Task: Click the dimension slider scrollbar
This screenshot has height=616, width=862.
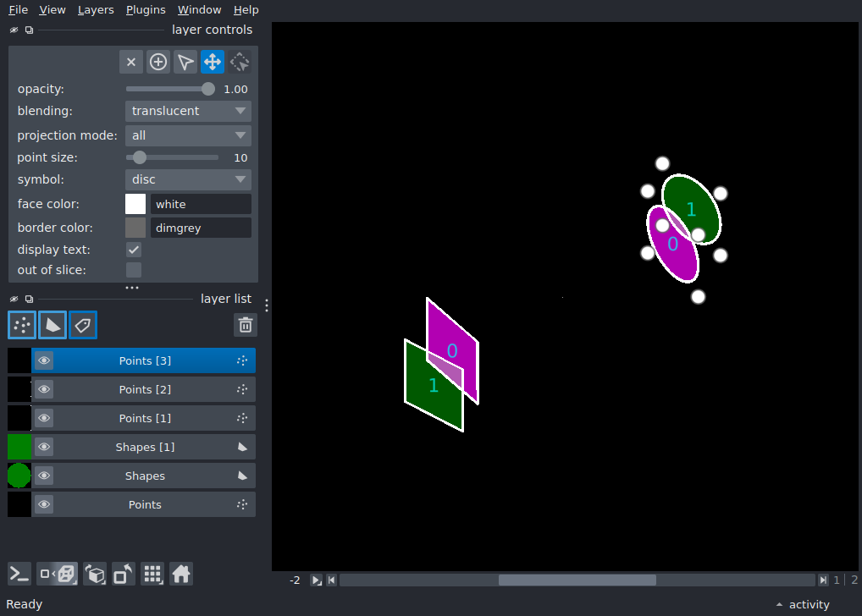Action: point(577,580)
